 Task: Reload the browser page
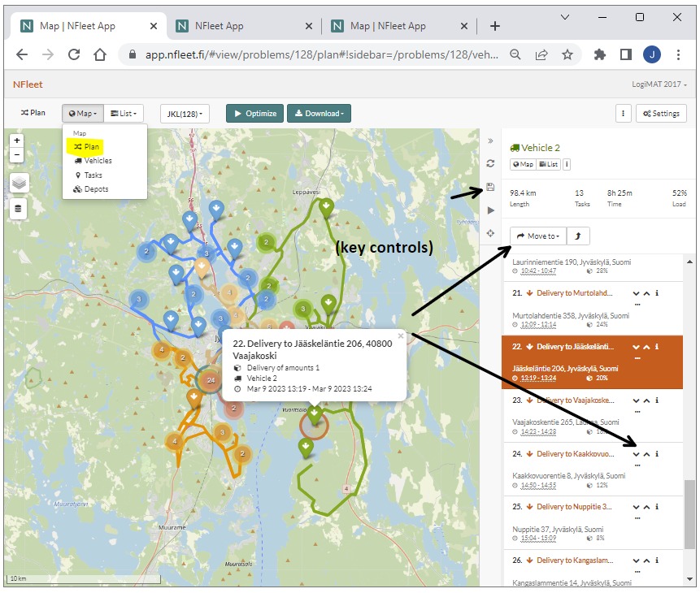tap(74, 54)
